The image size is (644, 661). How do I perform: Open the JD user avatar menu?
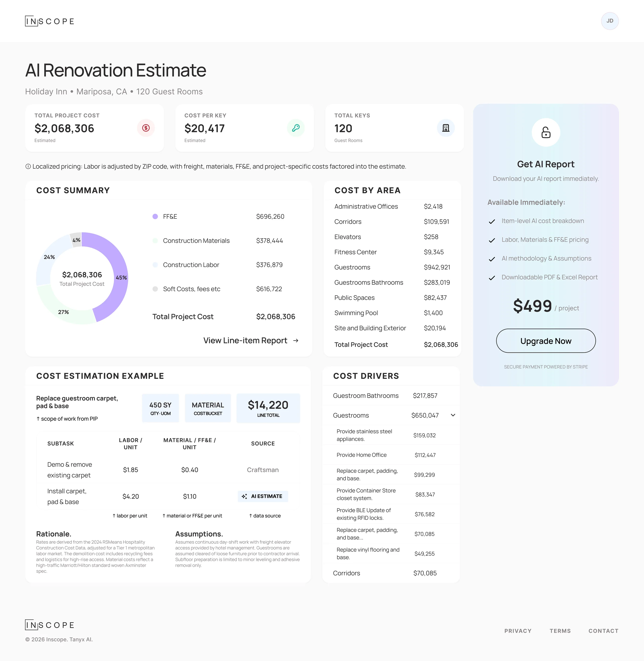point(610,21)
